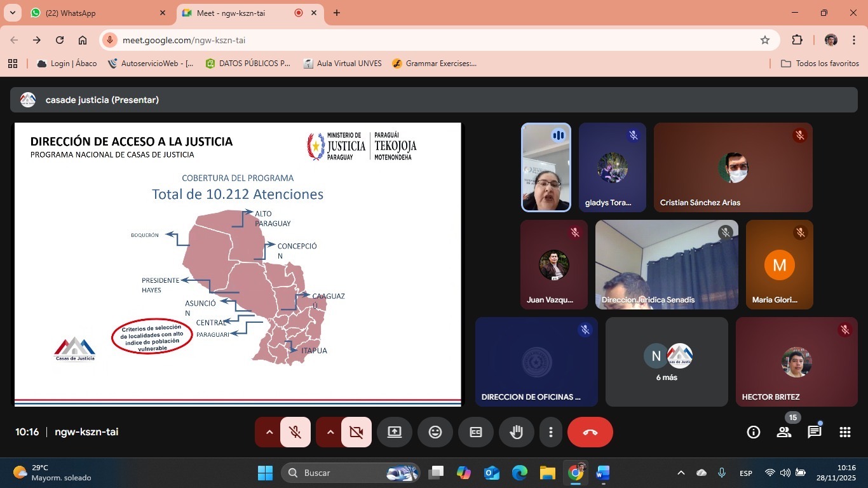Select Cristian Sánchez Arias video tile
This screenshot has width=868, height=488.
coord(733,167)
